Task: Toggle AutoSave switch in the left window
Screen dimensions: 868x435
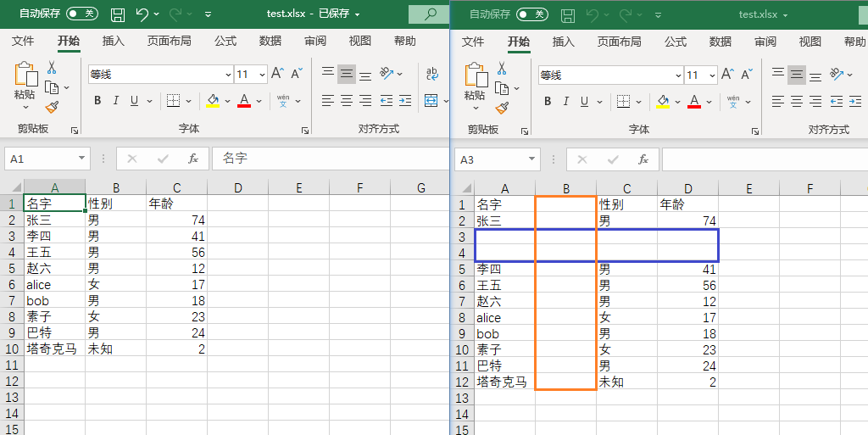Action: pyautogui.click(x=81, y=14)
